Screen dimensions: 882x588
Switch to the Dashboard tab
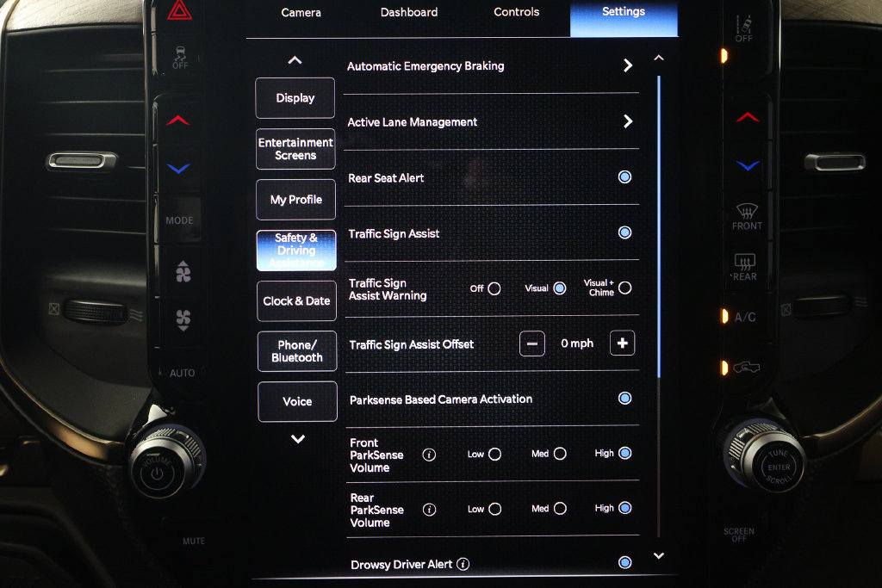pos(409,12)
